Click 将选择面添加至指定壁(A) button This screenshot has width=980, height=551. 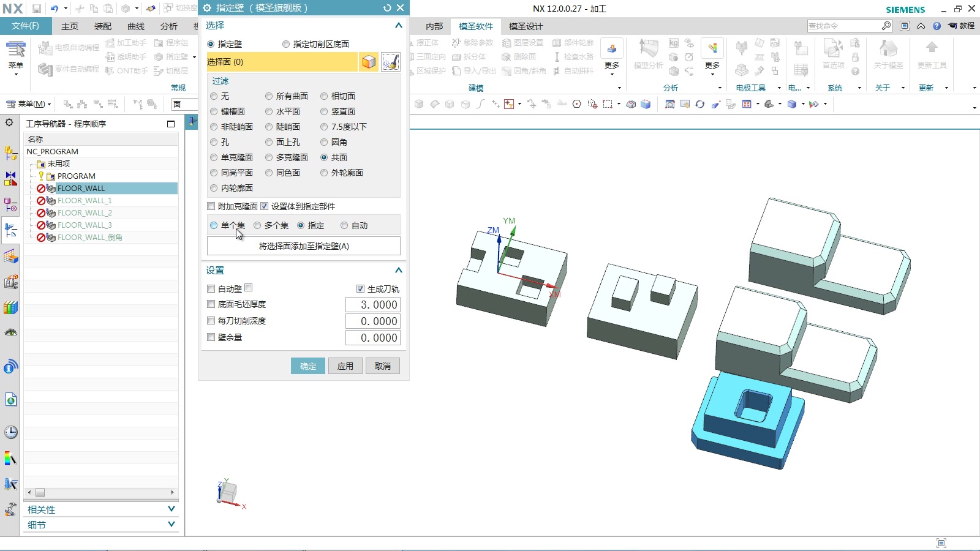tap(304, 246)
